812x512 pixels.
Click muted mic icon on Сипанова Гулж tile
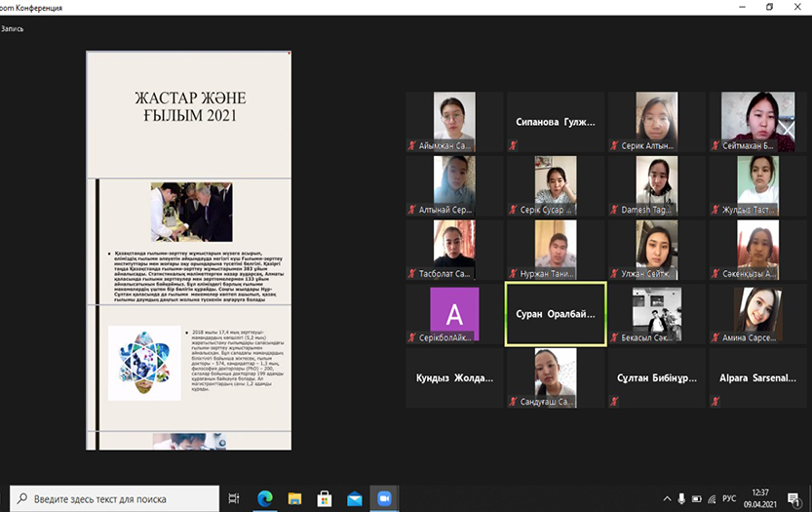pyautogui.click(x=514, y=145)
